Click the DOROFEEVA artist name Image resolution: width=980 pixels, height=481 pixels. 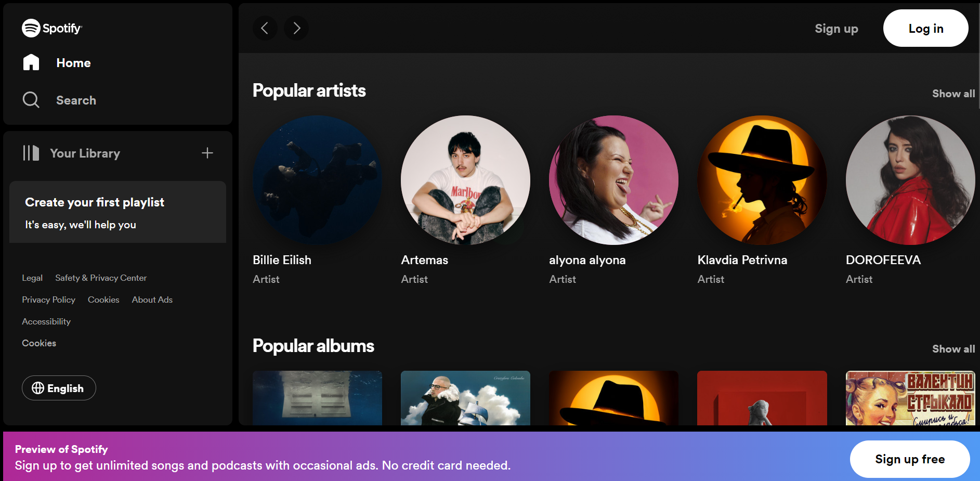pos(883,260)
